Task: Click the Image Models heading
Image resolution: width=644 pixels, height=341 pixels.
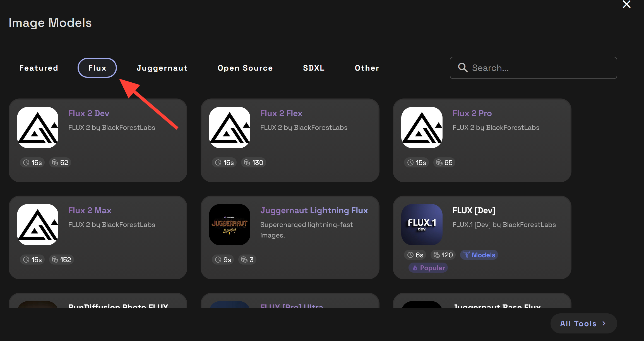Action: pos(50,23)
